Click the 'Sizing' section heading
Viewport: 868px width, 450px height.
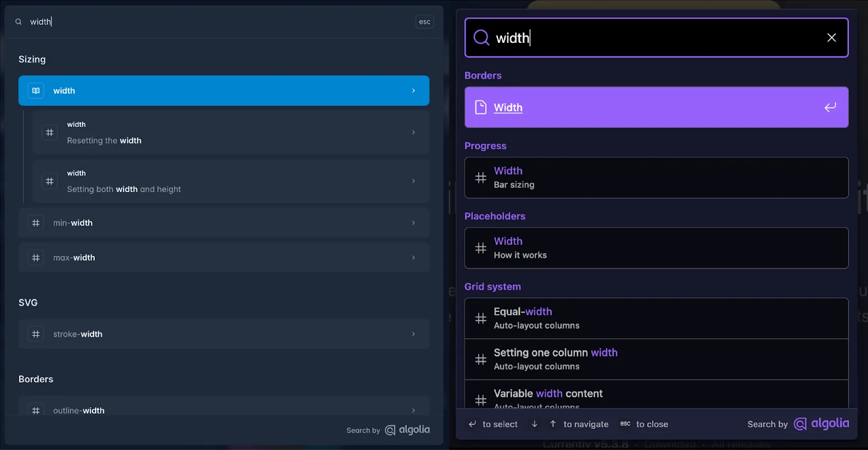[32, 59]
